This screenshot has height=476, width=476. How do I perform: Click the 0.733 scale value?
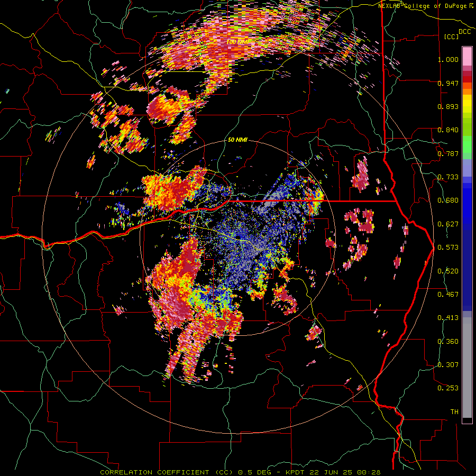click(448, 177)
